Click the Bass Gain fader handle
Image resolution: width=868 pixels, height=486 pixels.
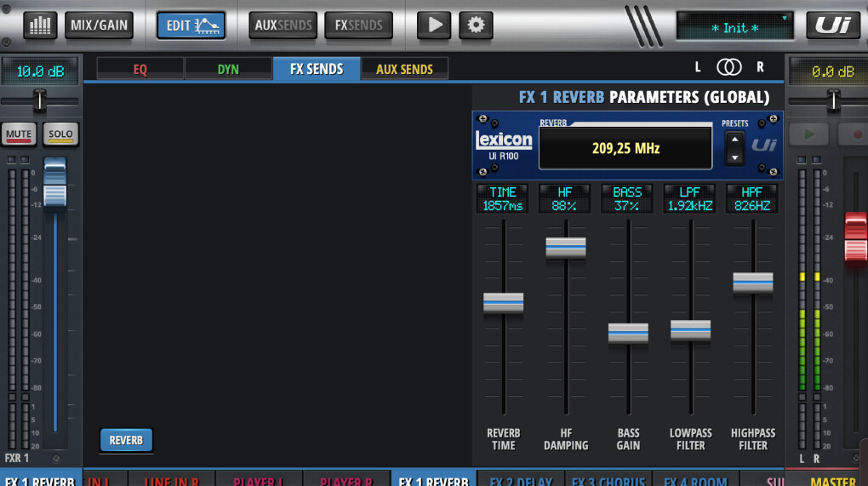pyautogui.click(x=628, y=334)
